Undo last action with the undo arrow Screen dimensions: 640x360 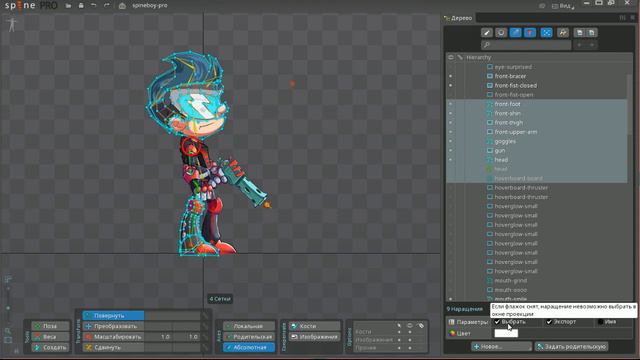[93, 6]
